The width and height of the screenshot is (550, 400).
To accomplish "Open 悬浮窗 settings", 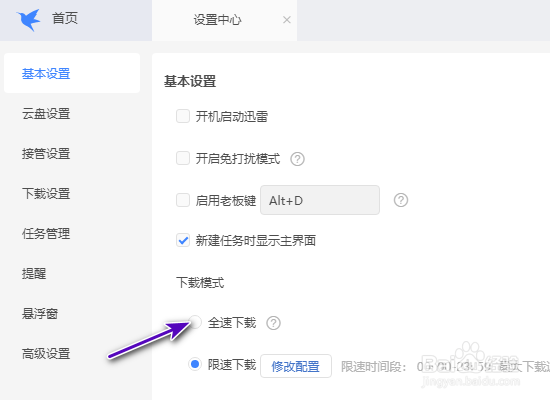I will pyautogui.click(x=40, y=313).
